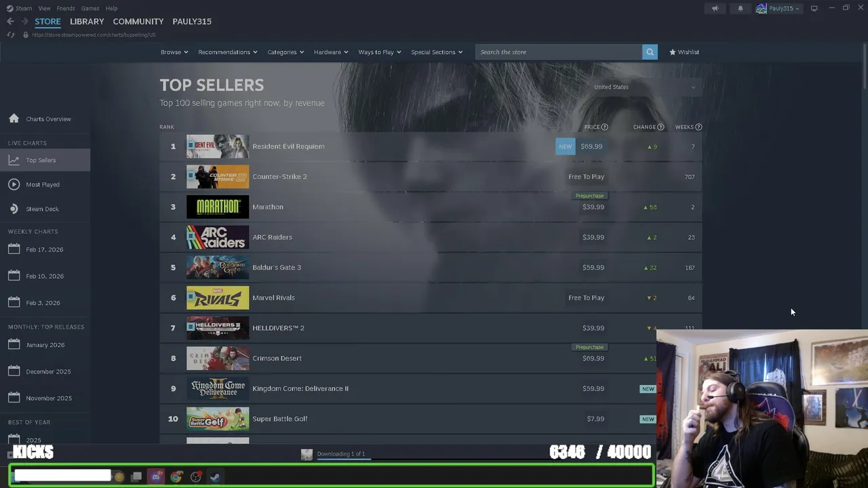
Task: Open OBS Studio from the taskbar
Action: [195, 476]
